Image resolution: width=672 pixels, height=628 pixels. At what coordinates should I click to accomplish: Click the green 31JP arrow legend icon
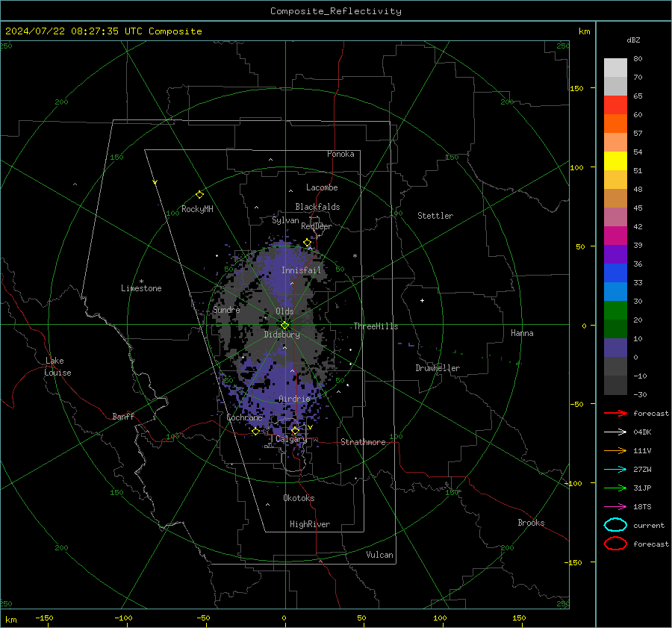pyautogui.click(x=615, y=488)
